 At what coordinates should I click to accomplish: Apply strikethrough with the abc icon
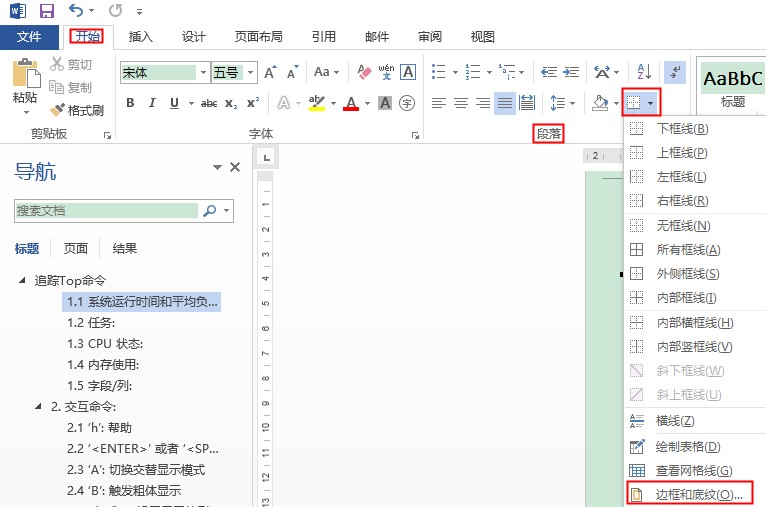click(x=209, y=103)
